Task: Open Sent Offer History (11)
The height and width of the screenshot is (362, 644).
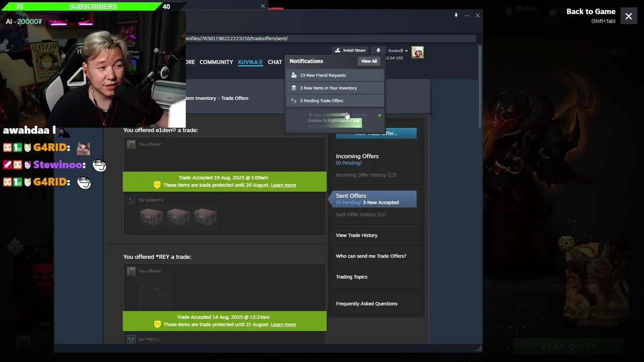Action: pos(361,215)
